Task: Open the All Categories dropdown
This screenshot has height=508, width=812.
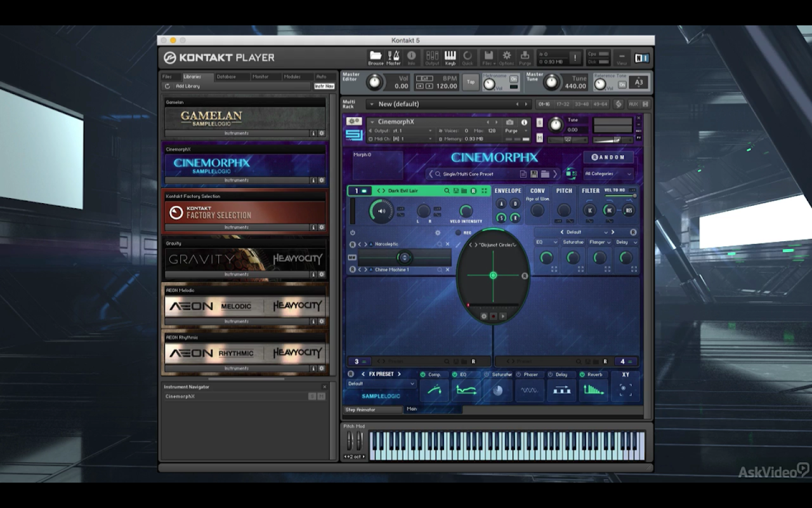Action: point(608,173)
